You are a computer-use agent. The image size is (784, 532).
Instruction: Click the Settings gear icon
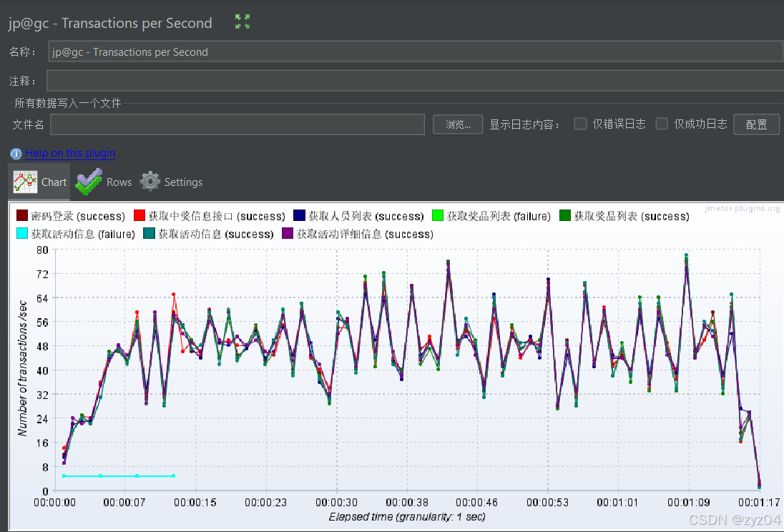pyautogui.click(x=150, y=182)
